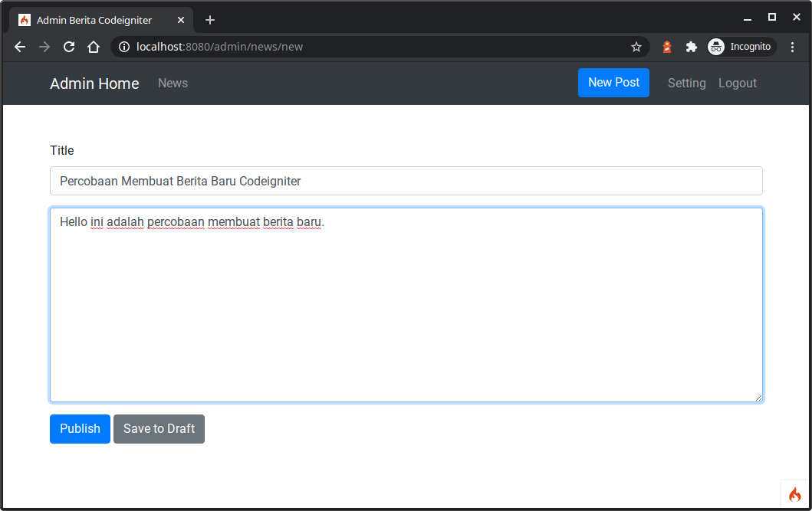Open Chrome three-dot menu
Viewport: 812px width, 511px height.
coord(793,47)
